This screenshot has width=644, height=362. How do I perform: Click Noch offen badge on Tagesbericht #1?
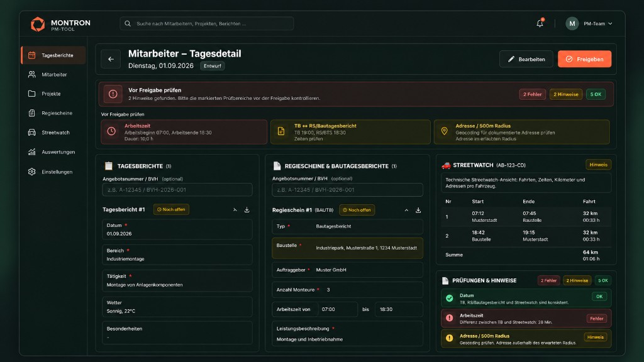pyautogui.click(x=171, y=209)
